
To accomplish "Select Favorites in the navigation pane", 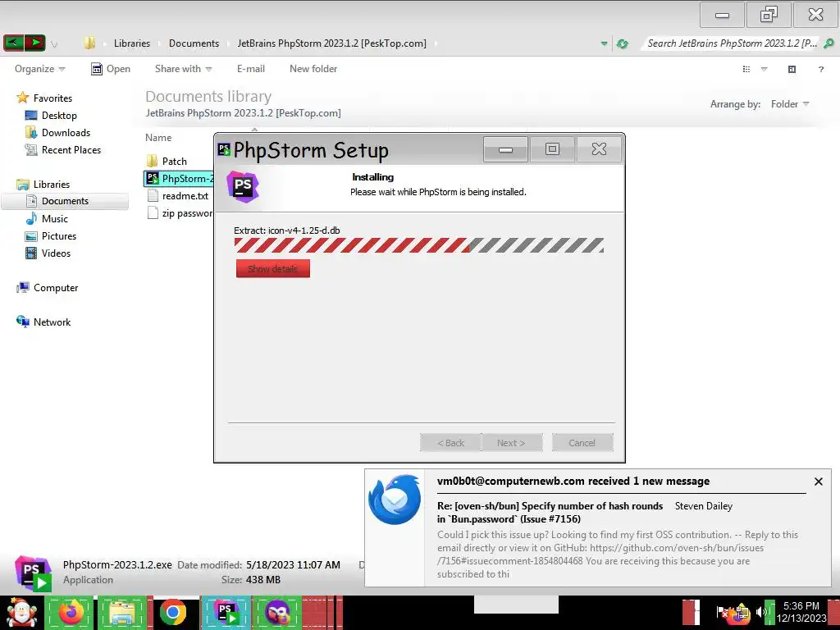I will (x=52, y=98).
